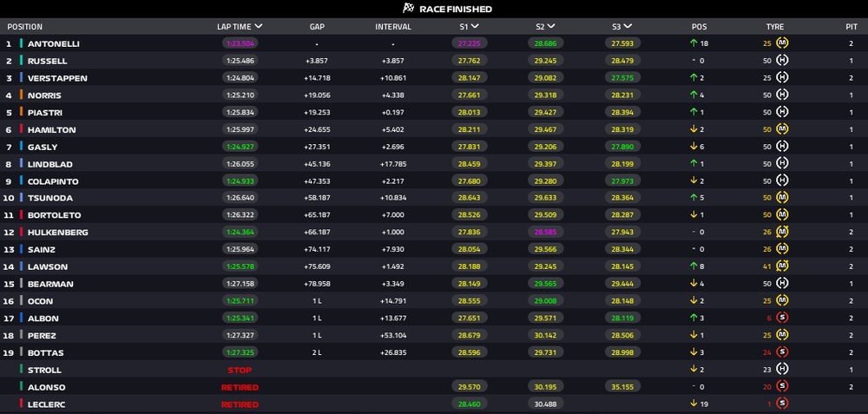868x414 pixels.
Task: Click Antonelli's medium tyre icon
Action: click(782, 43)
